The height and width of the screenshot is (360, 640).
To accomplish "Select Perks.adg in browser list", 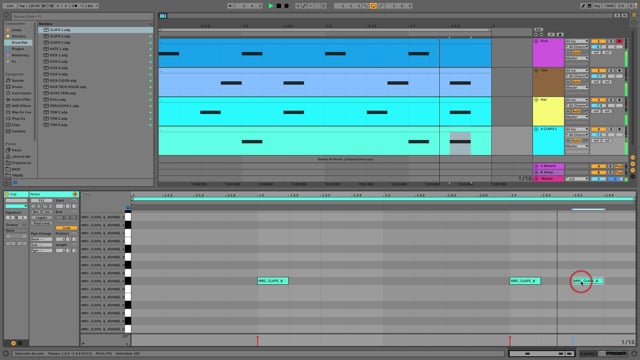I will click(x=96, y=100).
